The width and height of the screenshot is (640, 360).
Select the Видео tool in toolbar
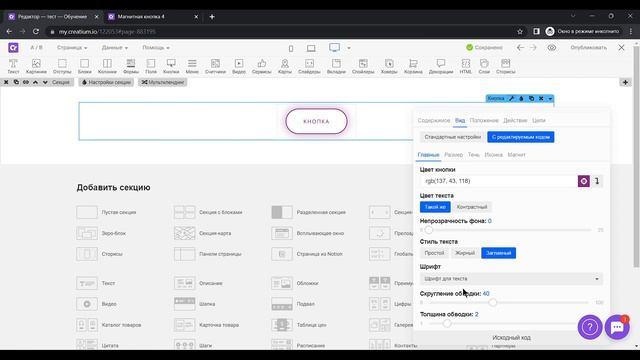[239, 66]
